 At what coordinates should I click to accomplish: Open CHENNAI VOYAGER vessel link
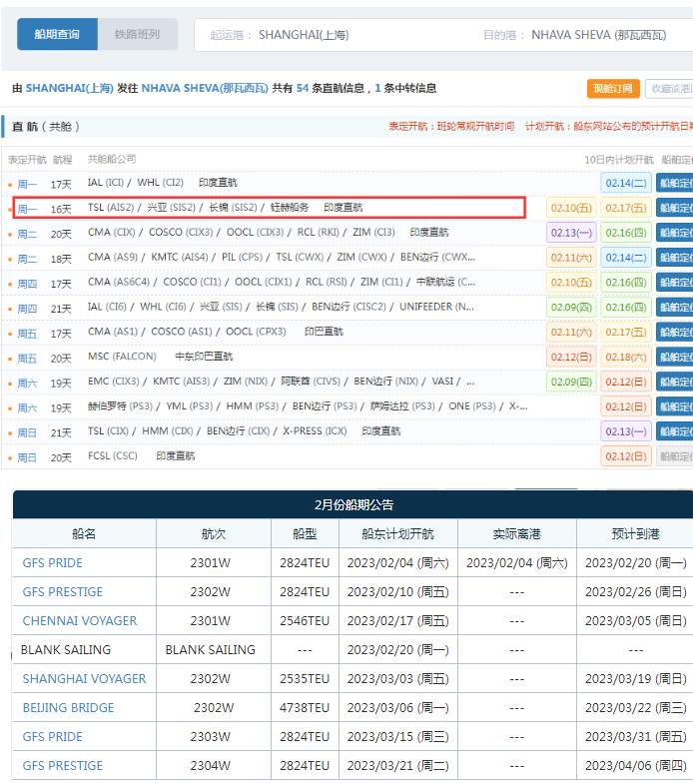pyautogui.click(x=80, y=621)
